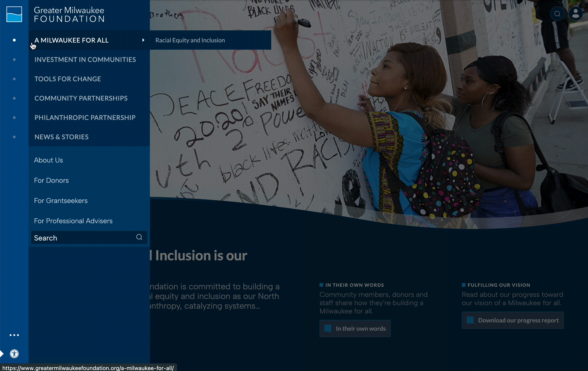The height and width of the screenshot is (371, 588).
Task: Select Racial Equity and Inclusion submenu item
Action: coord(190,40)
